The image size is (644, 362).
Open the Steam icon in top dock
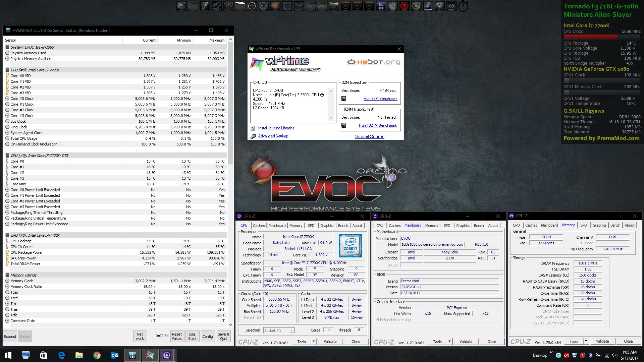coord(299,6)
